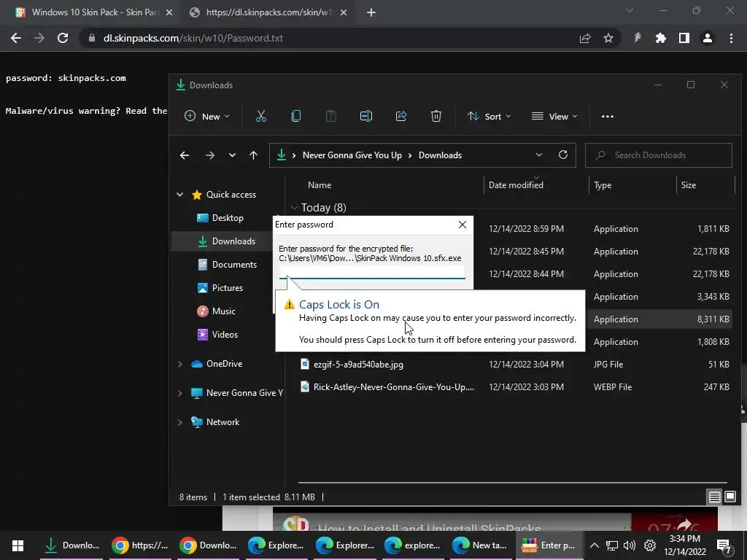Open the Enter password taskbar item
The width and height of the screenshot is (747, 560).
[549, 545]
